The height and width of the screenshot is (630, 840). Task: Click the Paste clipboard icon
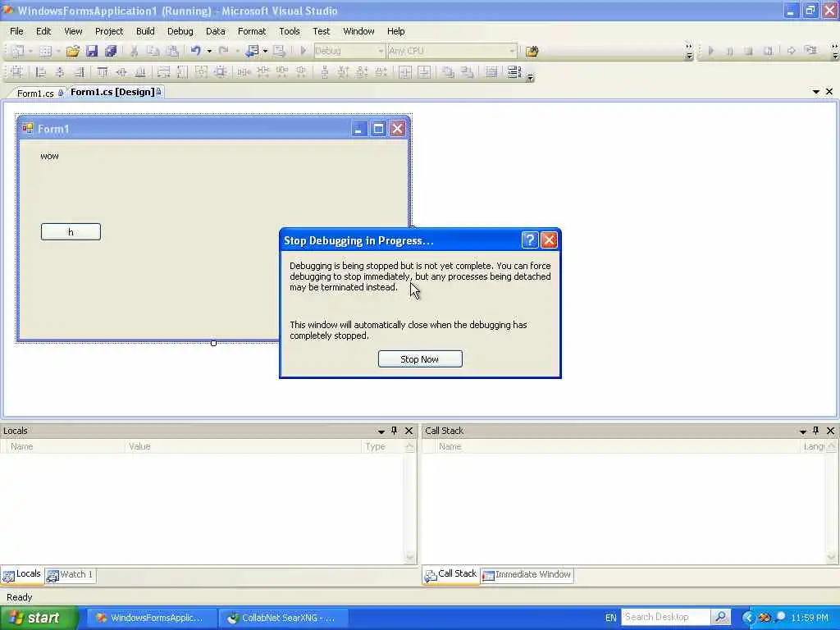pos(172,51)
